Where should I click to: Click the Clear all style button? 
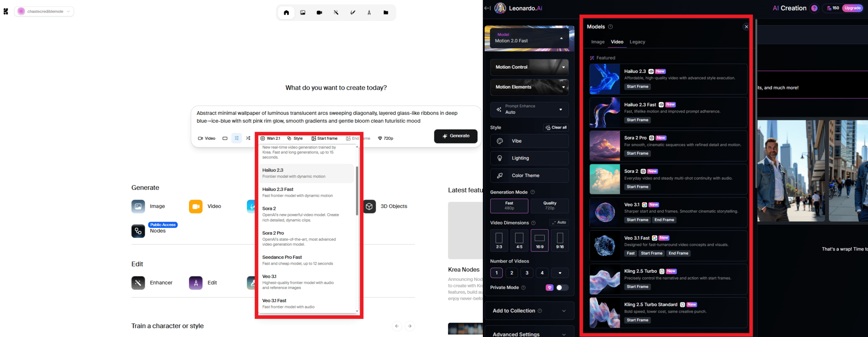pos(556,128)
